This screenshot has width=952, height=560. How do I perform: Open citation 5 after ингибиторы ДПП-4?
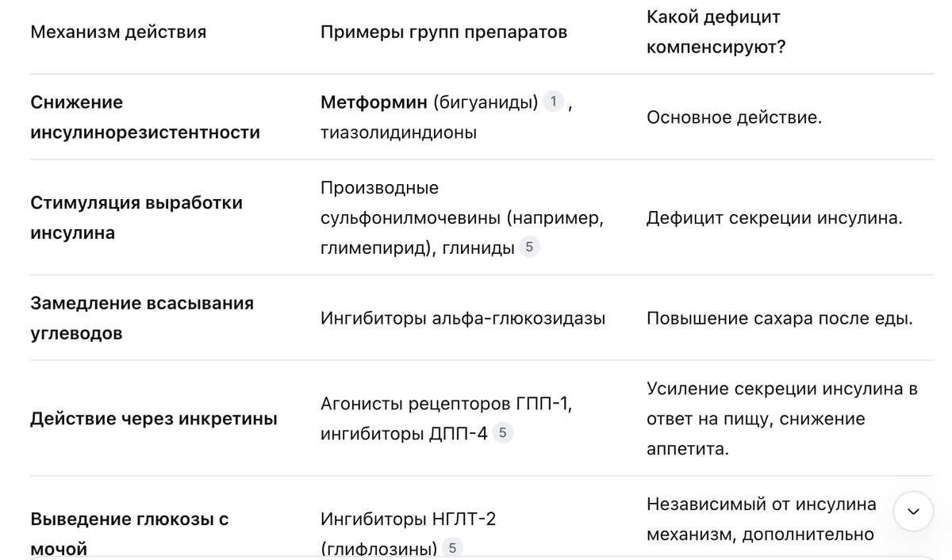coord(503,433)
